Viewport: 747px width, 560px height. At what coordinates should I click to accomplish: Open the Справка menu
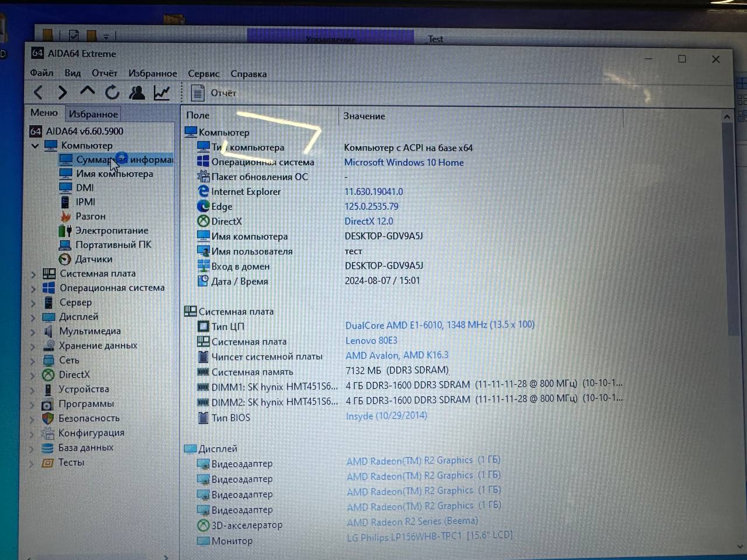click(x=249, y=73)
